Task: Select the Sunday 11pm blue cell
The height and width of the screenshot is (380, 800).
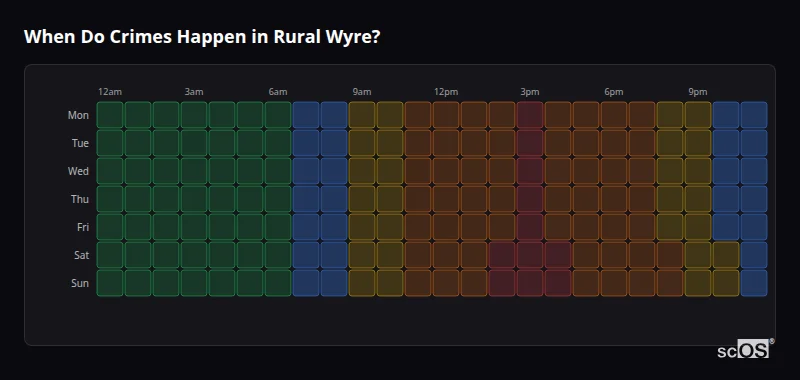Action: pyautogui.click(x=754, y=283)
